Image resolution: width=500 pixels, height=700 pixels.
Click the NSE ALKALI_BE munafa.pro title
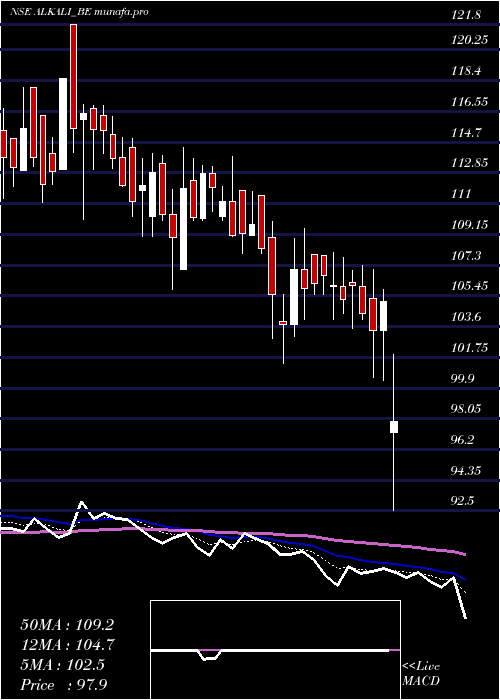click(x=79, y=12)
